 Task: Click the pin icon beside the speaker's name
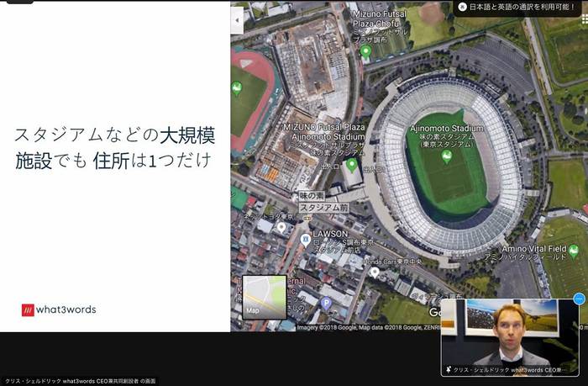pos(448,370)
